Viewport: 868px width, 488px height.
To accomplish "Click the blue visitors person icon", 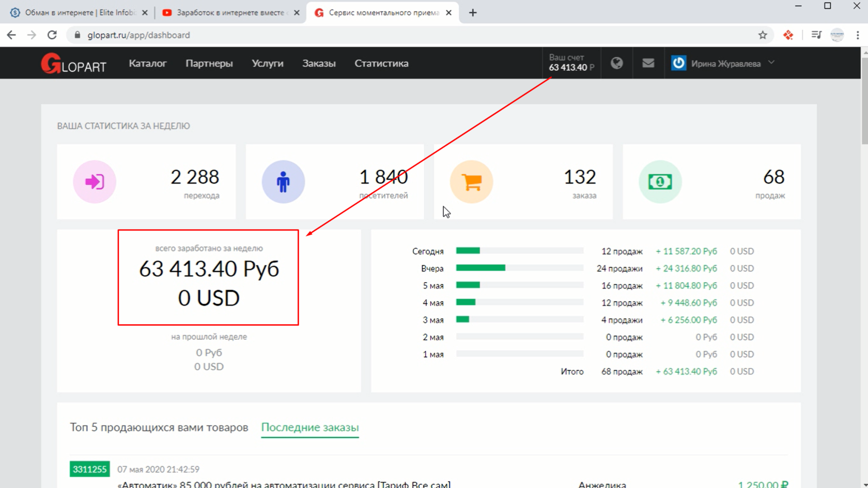I will (283, 181).
